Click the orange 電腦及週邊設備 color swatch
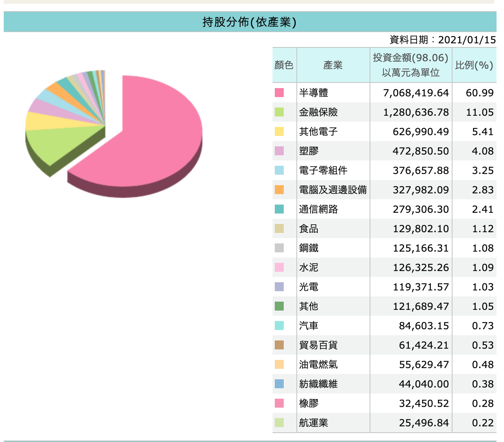Image resolution: width=504 pixels, height=442 pixels. (279, 190)
